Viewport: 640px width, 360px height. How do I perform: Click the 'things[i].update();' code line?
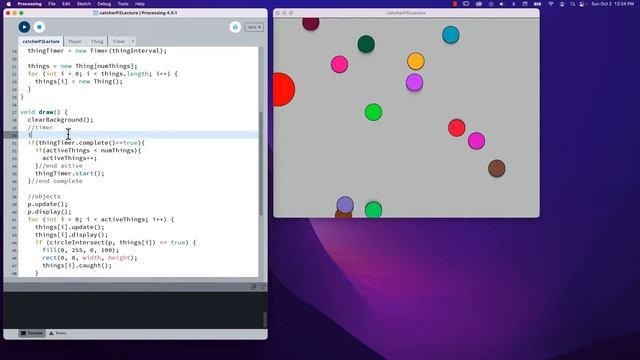point(69,227)
